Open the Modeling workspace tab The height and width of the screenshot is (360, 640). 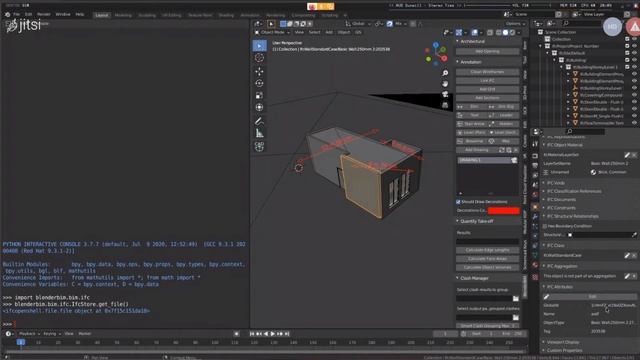coord(123,15)
